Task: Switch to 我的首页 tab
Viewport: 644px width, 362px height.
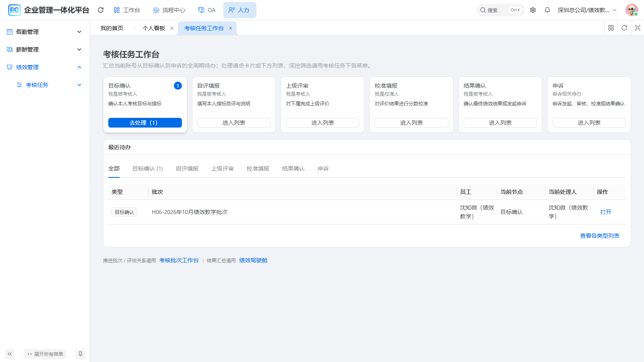Action: (x=112, y=28)
